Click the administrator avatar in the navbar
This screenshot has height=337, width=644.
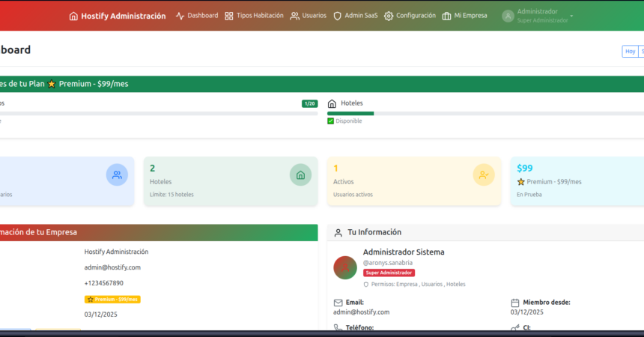point(508,16)
